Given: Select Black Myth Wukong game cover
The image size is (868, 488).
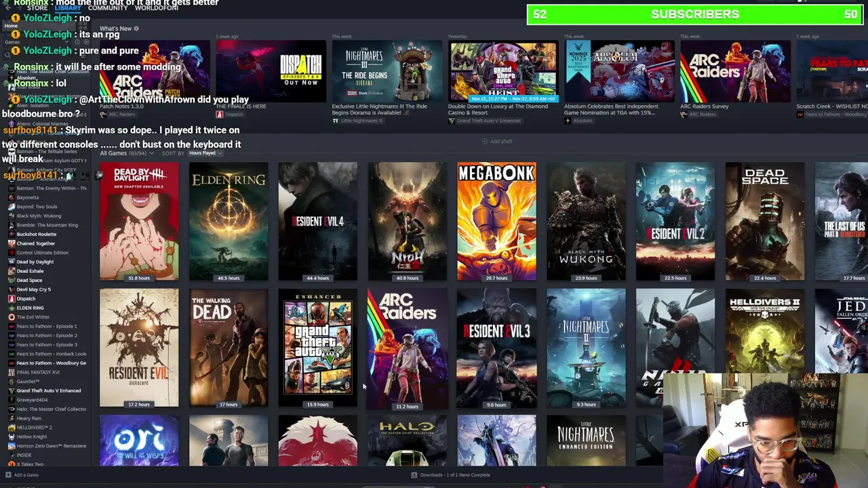Looking at the screenshot, I should coord(586,221).
